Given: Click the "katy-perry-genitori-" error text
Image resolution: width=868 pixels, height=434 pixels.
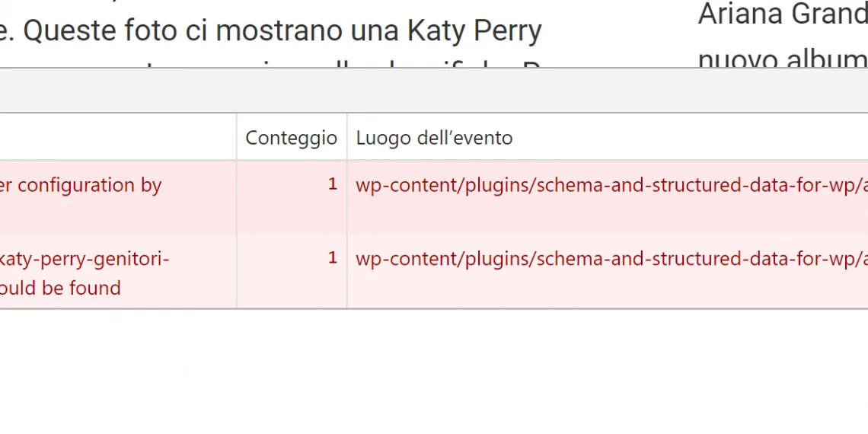Looking at the screenshot, I should (x=84, y=259).
